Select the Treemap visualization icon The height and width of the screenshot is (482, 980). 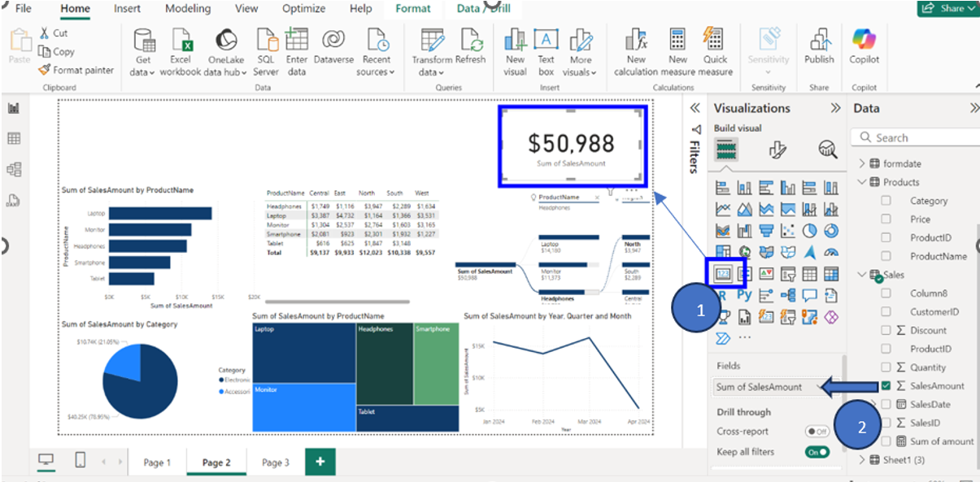722,252
